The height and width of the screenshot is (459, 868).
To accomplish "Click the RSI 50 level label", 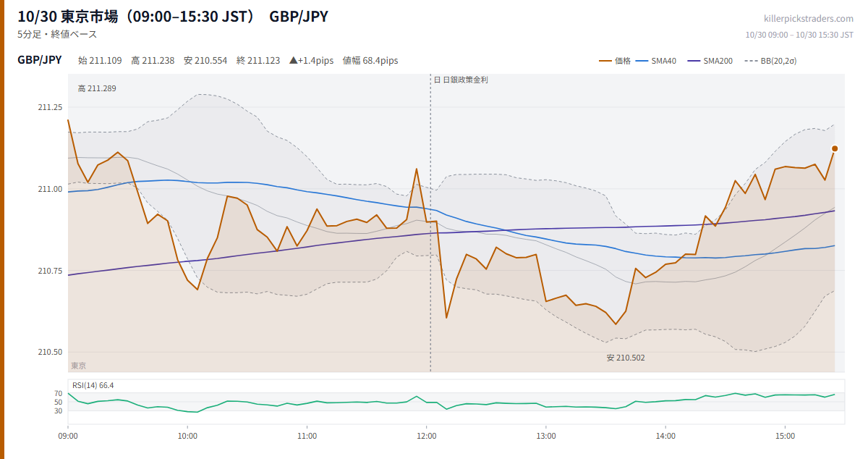I will coord(59,402).
